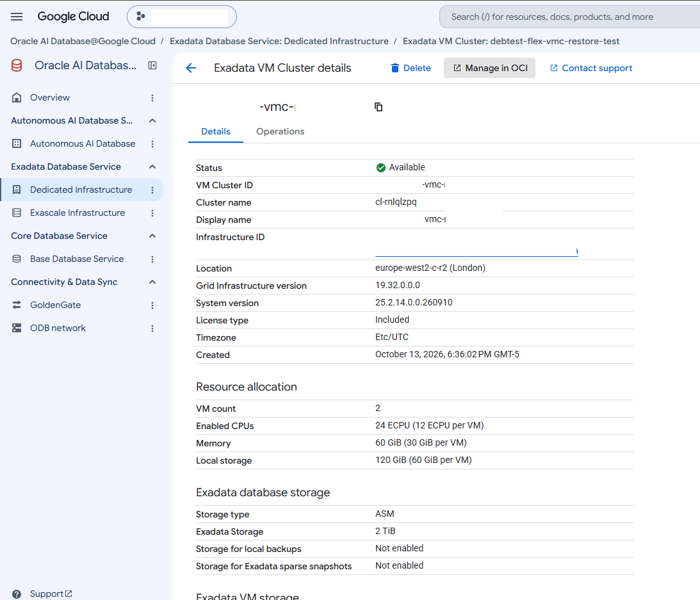This screenshot has width=700, height=600.
Task: Open more options for Autonomous AI Database
Action: coord(152,143)
